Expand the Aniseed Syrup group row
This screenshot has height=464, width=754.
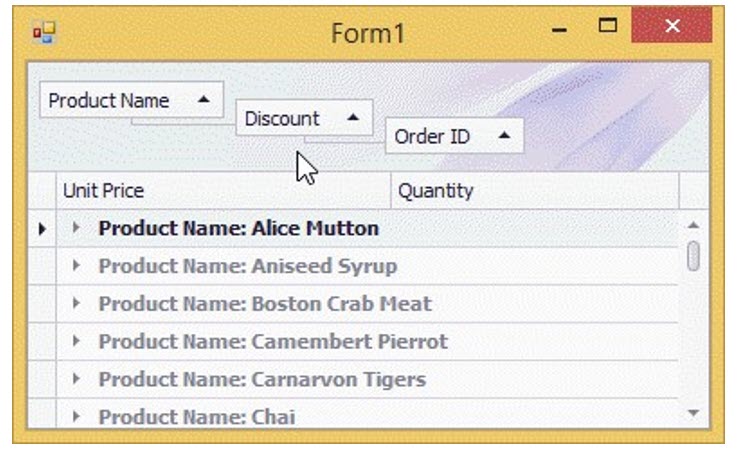point(76,266)
